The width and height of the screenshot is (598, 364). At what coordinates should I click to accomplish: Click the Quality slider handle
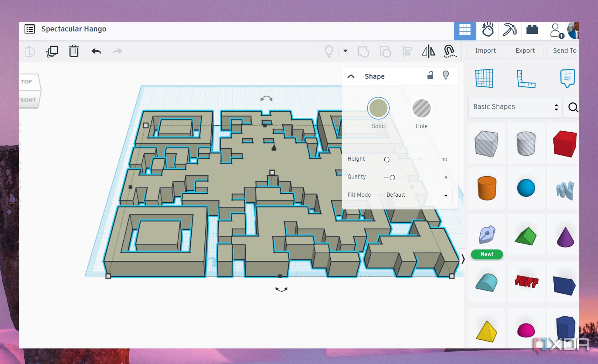(x=392, y=177)
